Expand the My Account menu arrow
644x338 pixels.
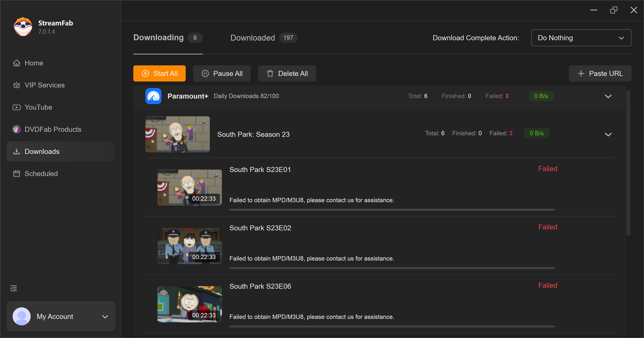[x=105, y=317]
